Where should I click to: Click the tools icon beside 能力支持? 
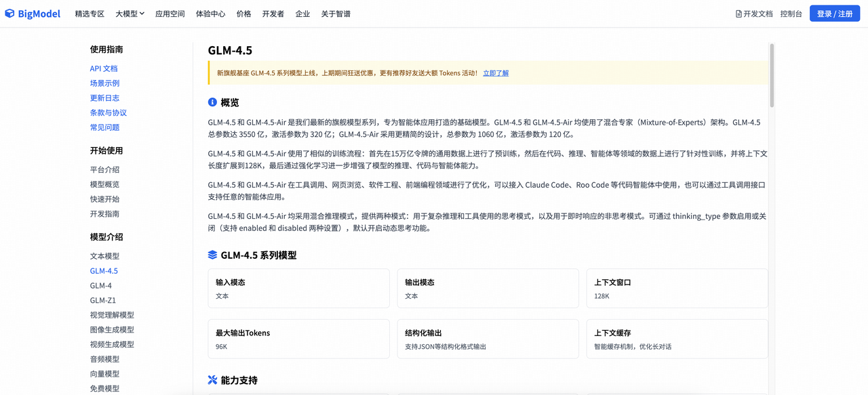(212, 380)
